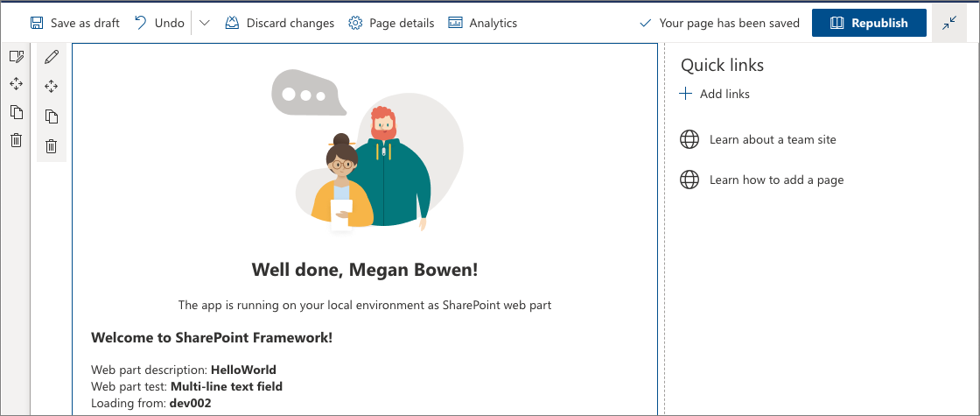Click the edit section icon in outer toolbar

17,57
